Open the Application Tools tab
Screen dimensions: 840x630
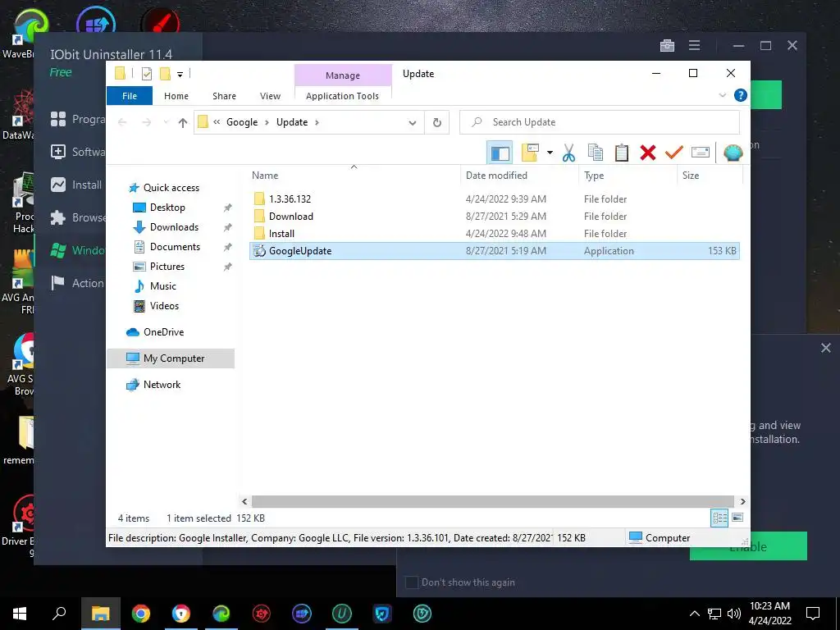click(x=342, y=96)
